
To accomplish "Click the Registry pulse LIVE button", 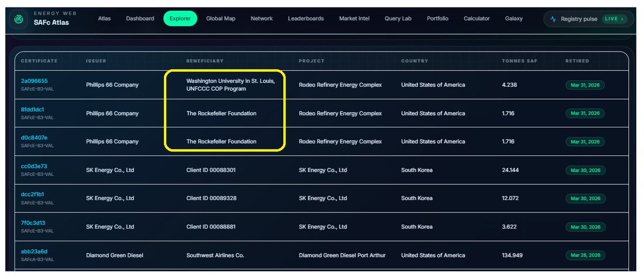I will pyautogui.click(x=589, y=19).
